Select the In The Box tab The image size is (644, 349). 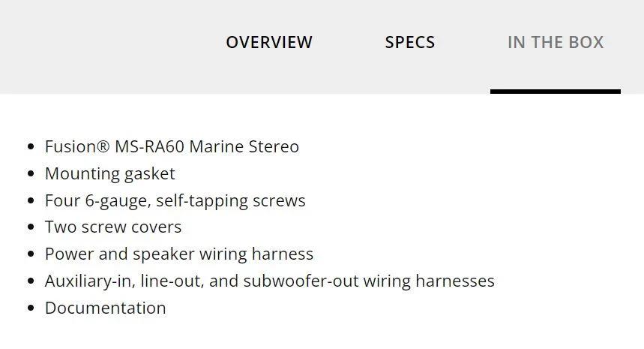tap(555, 42)
